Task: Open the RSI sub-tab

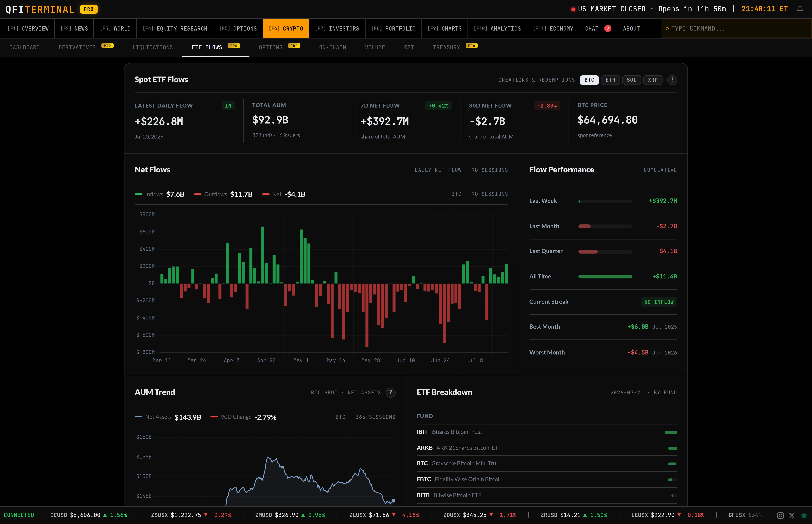Action: pyautogui.click(x=409, y=48)
